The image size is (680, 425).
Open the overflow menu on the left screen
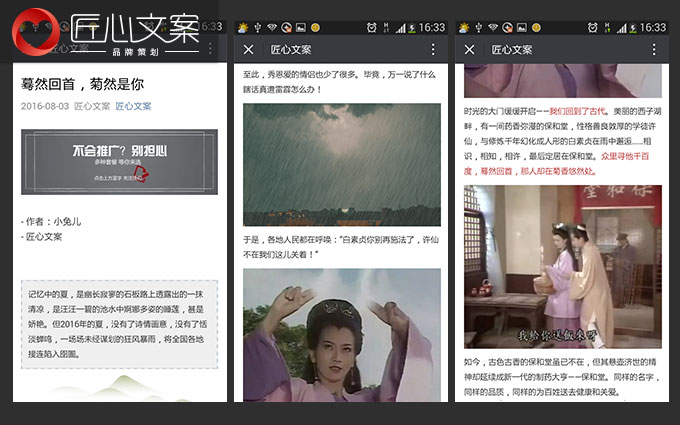click(211, 48)
